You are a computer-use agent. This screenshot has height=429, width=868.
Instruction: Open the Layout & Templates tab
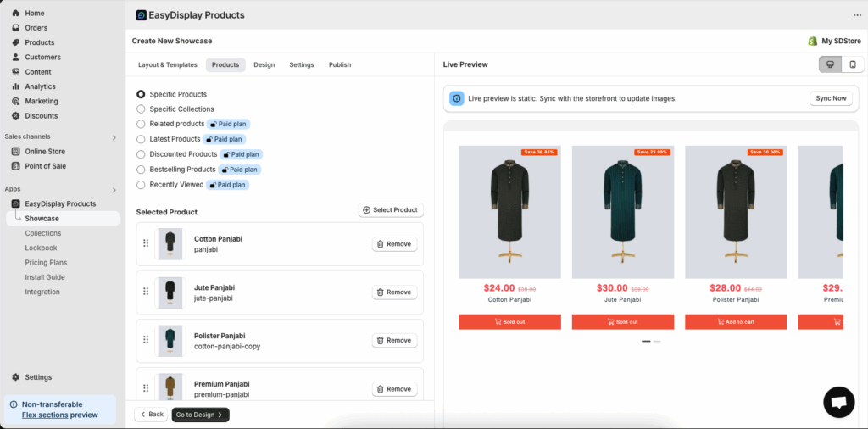point(168,64)
